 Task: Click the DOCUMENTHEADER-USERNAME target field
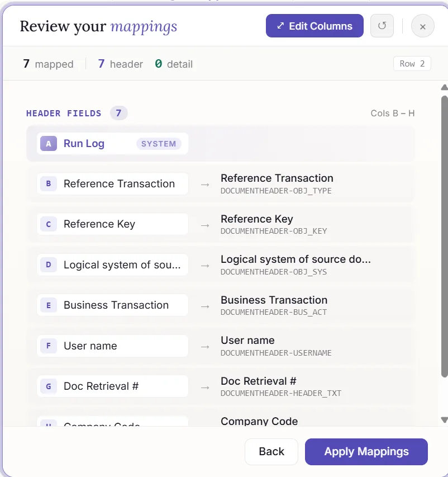click(276, 353)
